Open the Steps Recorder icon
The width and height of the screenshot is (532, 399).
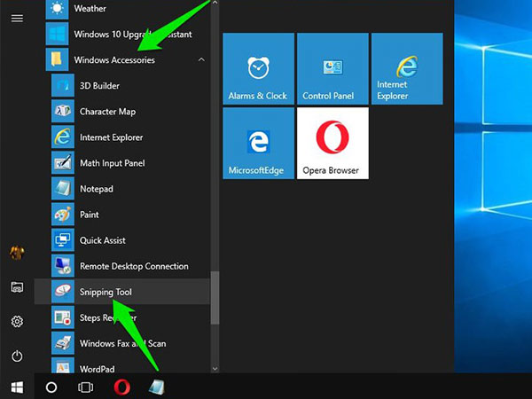(63, 317)
